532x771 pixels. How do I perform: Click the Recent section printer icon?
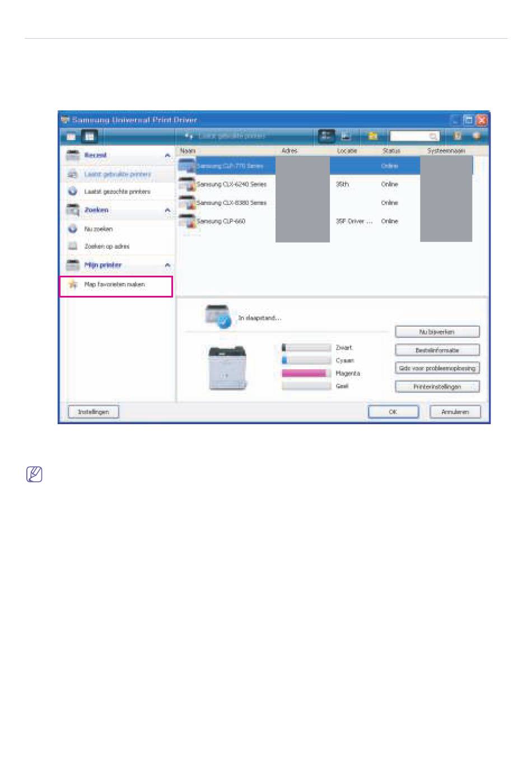click(x=73, y=155)
